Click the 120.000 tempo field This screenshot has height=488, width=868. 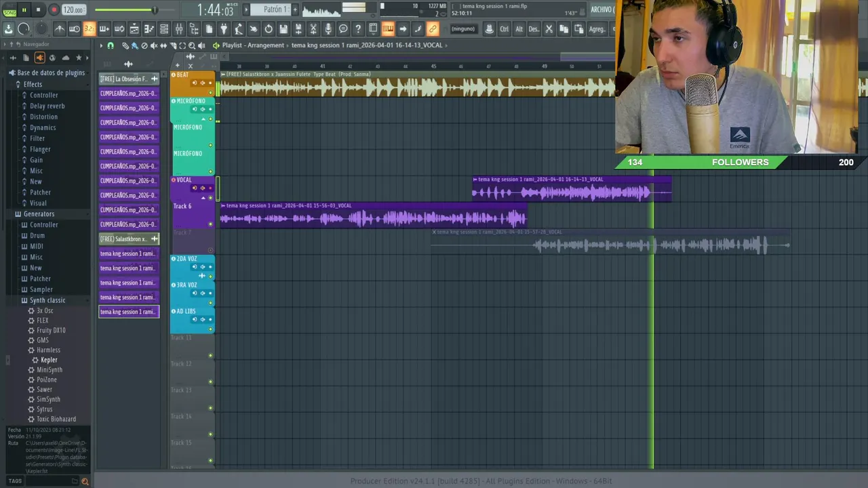tap(73, 9)
